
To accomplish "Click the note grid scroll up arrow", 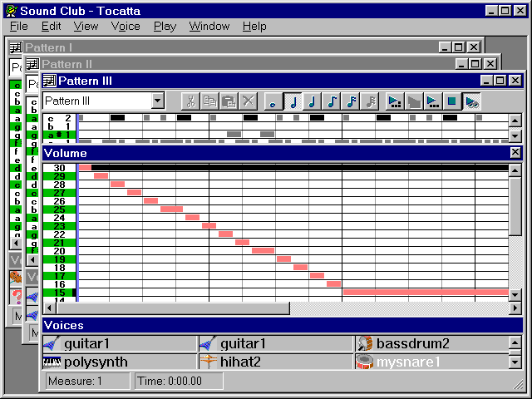I will coord(515,121).
